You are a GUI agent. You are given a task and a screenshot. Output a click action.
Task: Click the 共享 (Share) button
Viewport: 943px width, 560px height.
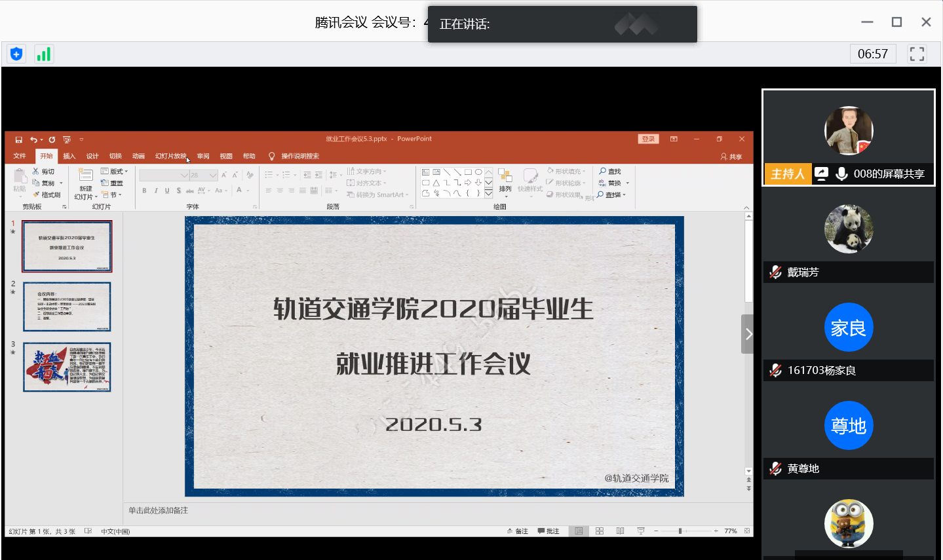[x=731, y=157]
